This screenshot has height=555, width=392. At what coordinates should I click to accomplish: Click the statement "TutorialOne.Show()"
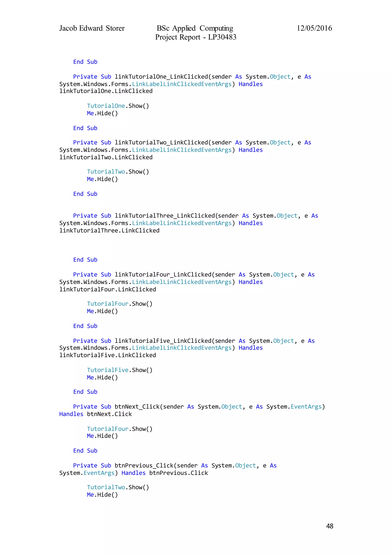(x=118, y=106)
